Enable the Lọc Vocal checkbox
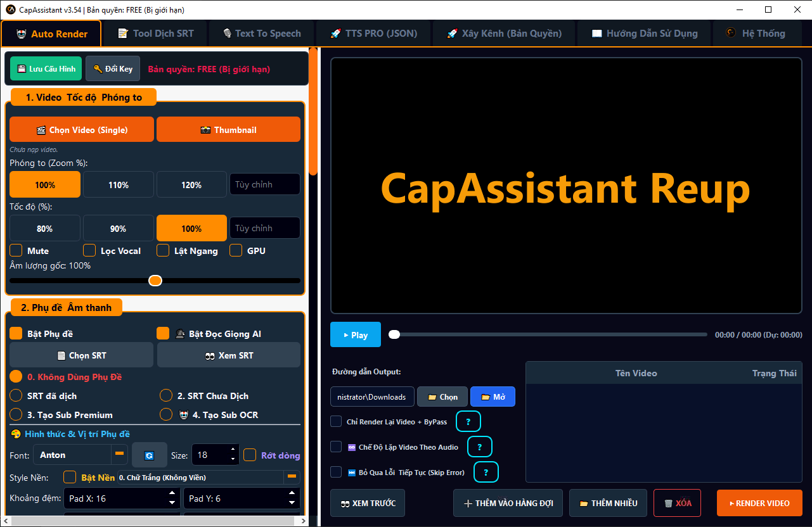 coord(89,250)
